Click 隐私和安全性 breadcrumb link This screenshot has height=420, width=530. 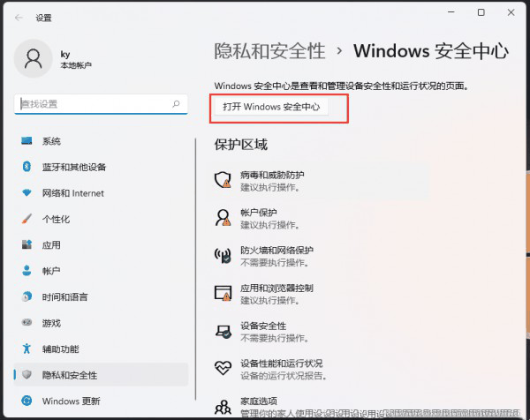(x=269, y=51)
